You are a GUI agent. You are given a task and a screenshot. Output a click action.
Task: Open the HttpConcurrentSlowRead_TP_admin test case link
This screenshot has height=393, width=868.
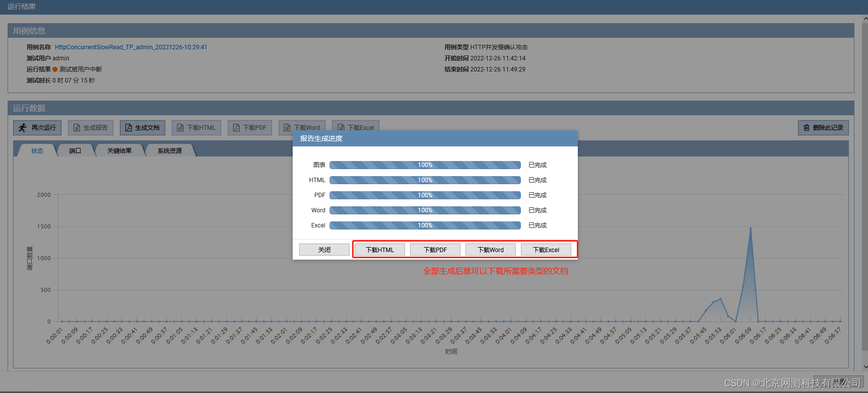click(x=131, y=47)
